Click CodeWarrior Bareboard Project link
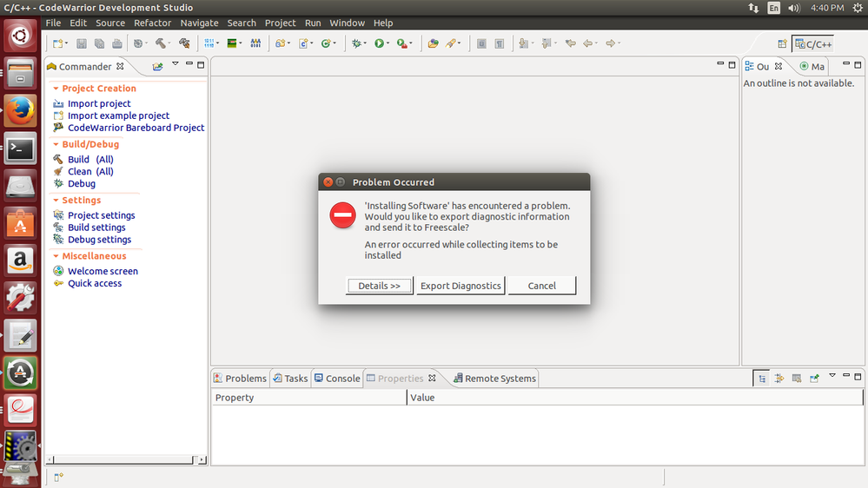 click(x=136, y=128)
